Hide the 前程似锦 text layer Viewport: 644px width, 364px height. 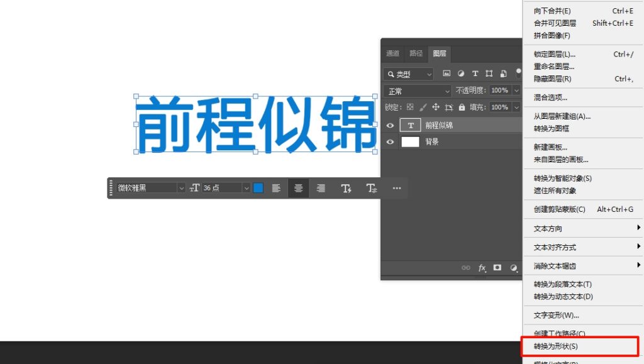tap(390, 124)
